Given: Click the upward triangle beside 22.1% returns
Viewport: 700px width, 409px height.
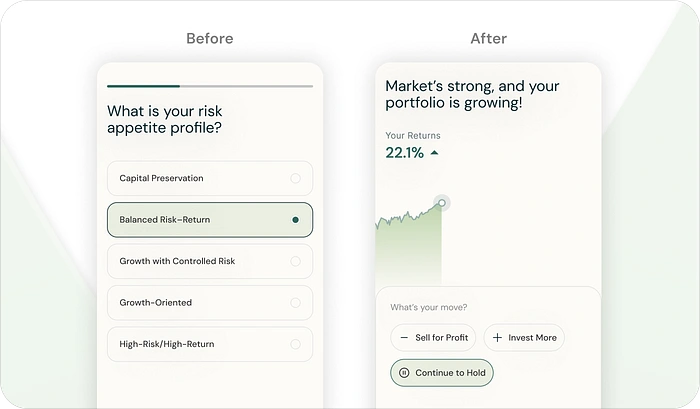Looking at the screenshot, I should 434,153.
